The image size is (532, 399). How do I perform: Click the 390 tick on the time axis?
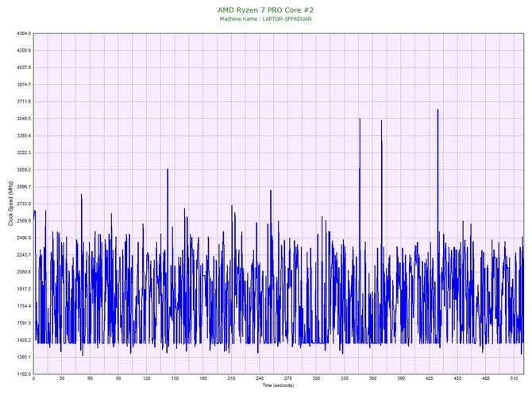click(401, 378)
